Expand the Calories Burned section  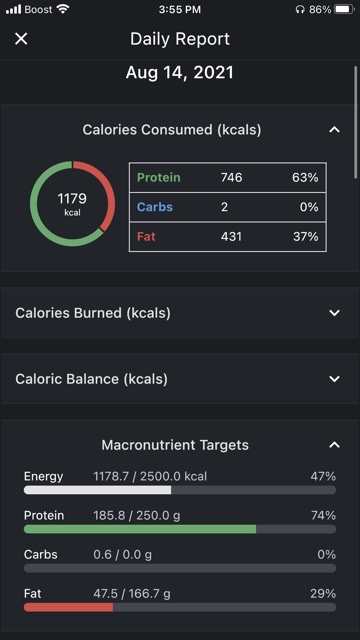tap(180, 313)
